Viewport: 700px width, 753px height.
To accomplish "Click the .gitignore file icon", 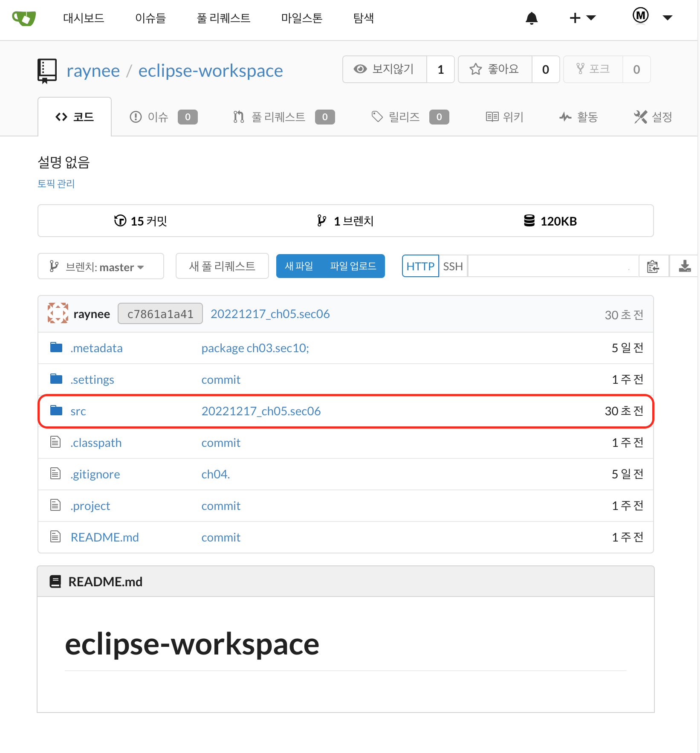I will point(55,473).
